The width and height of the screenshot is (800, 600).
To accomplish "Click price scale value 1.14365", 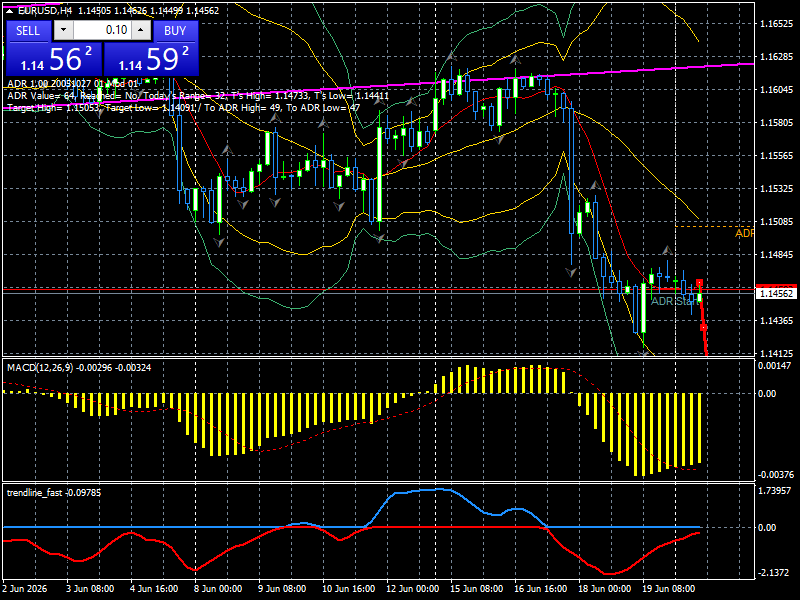I will (777, 320).
